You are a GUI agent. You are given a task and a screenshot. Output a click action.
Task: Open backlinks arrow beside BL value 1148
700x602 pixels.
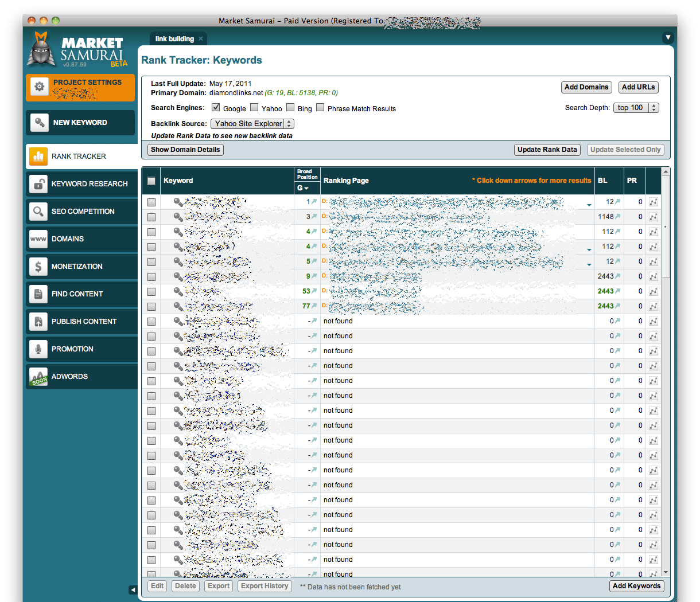tap(617, 216)
